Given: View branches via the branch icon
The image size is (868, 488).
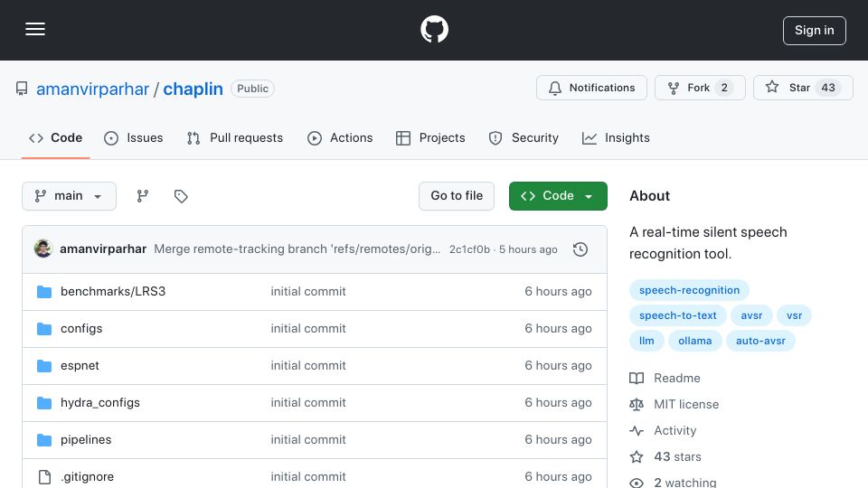Looking at the screenshot, I should tap(143, 196).
